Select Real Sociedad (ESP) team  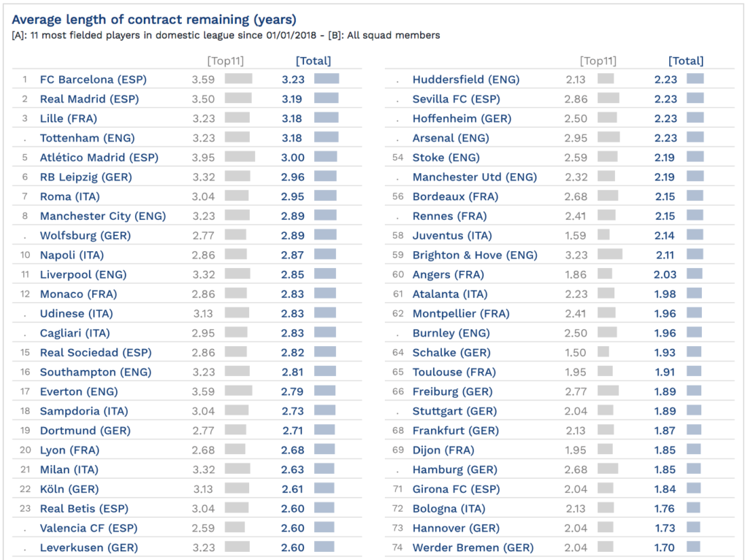[96, 353]
